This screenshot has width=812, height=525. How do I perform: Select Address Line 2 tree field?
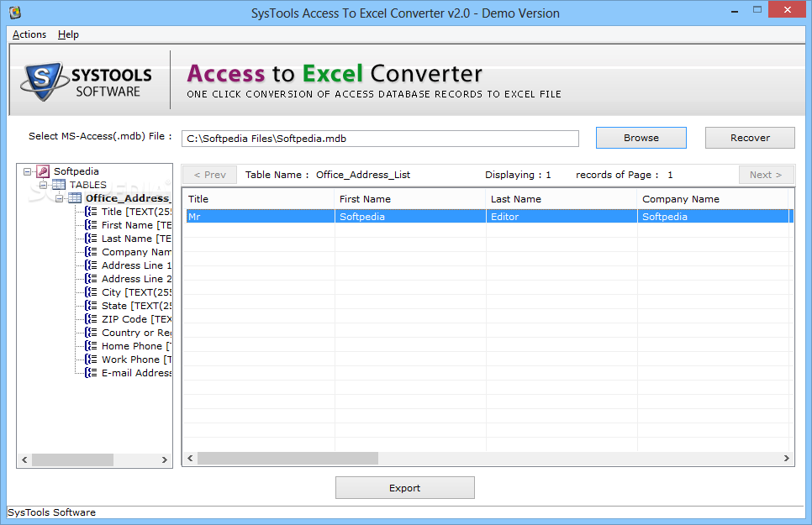coord(136,279)
